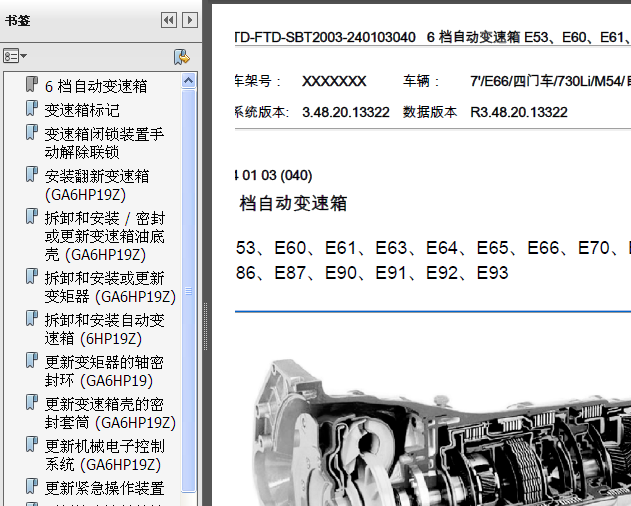Click the new bookmark icon
The width and height of the screenshot is (631, 506).
[182, 57]
